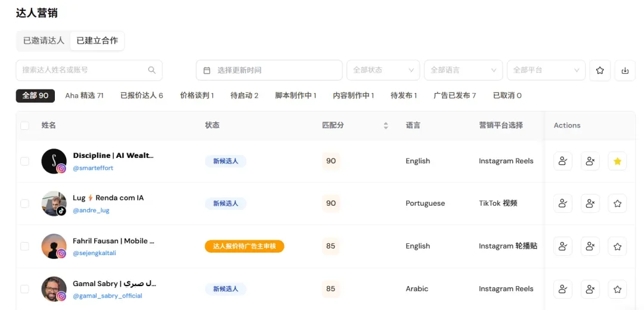Select the 价格谈判 1 filter
Viewport: 644px width, 310px height.
pyautogui.click(x=197, y=95)
